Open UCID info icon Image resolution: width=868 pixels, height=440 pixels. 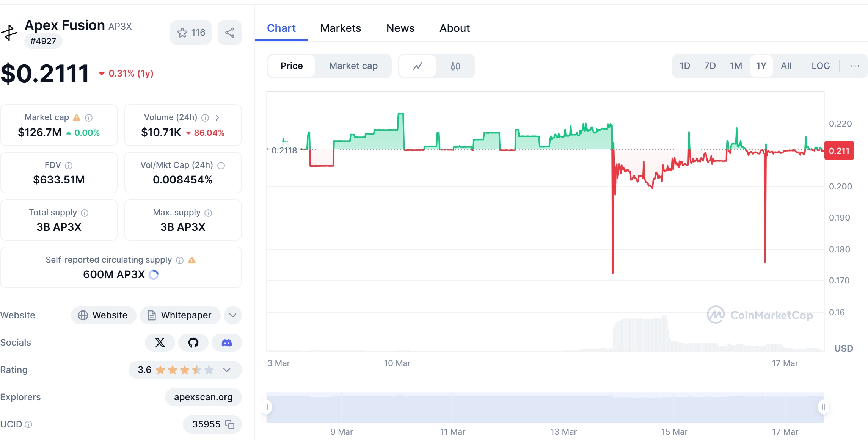click(x=28, y=424)
